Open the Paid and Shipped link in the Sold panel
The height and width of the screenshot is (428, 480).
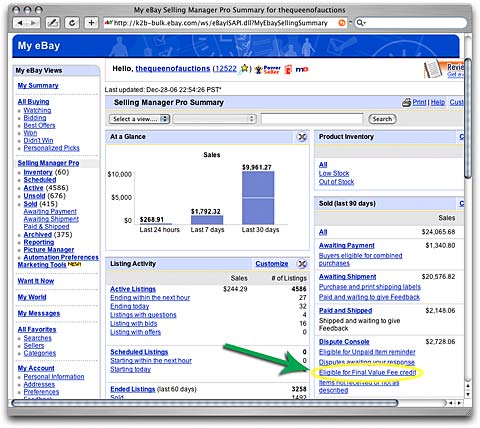coord(345,311)
